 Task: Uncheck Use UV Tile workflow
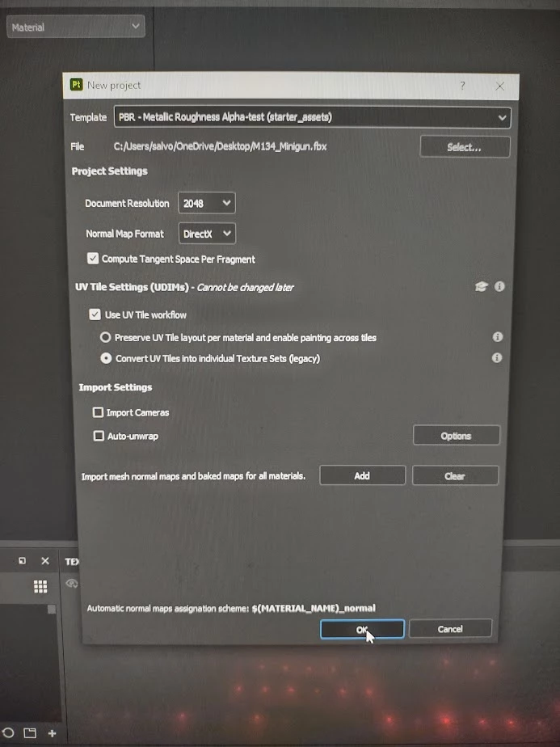point(95,314)
